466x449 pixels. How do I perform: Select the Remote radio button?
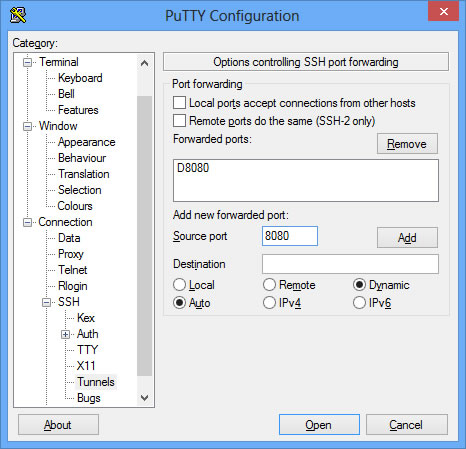[x=269, y=285]
